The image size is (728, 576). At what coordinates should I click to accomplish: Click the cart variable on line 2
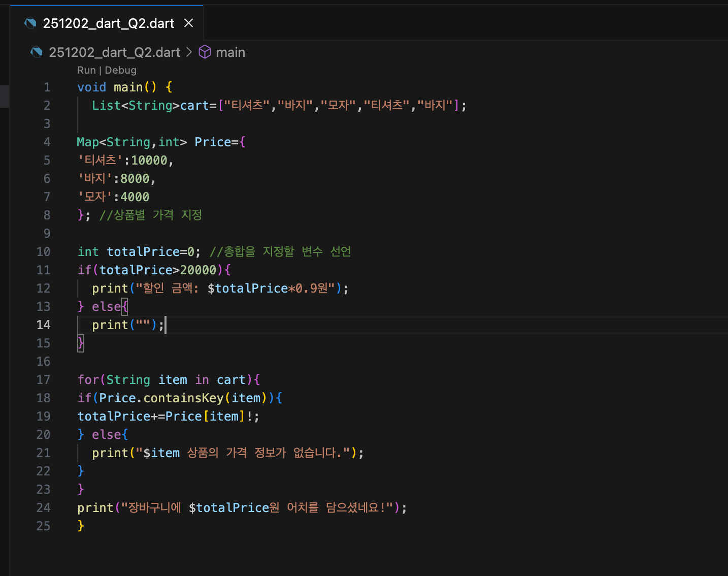click(194, 105)
